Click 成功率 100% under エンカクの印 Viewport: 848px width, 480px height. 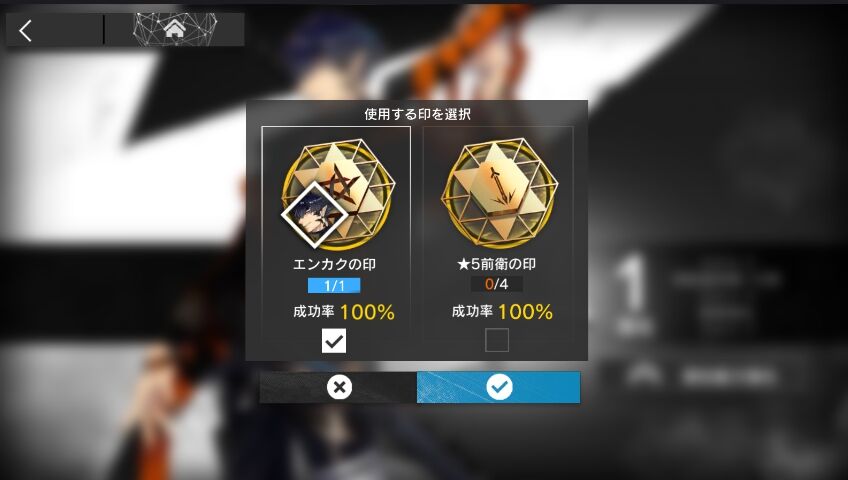(343, 312)
